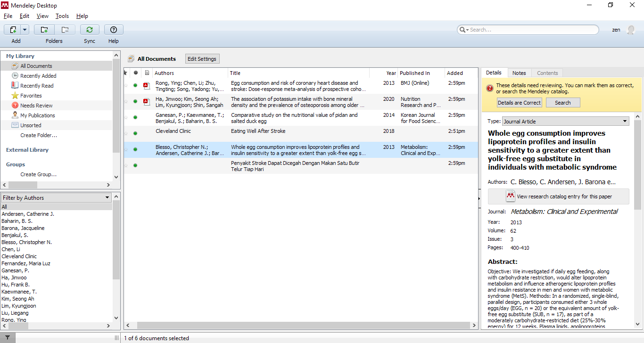Click the Edit Settings button
The image size is (644, 343).
[x=202, y=59]
